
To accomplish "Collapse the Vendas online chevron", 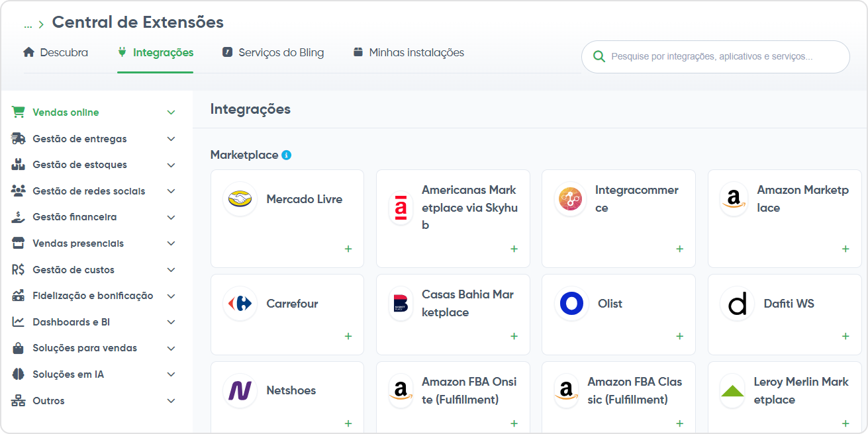I will point(171,112).
